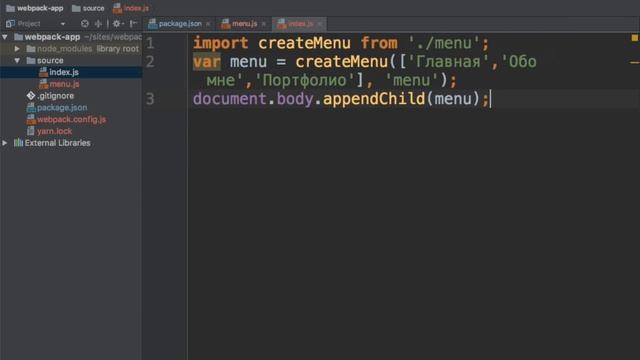This screenshot has width=640, height=360.
Task: Click the index.js breadcrumb item
Action: tap(131, 8)
